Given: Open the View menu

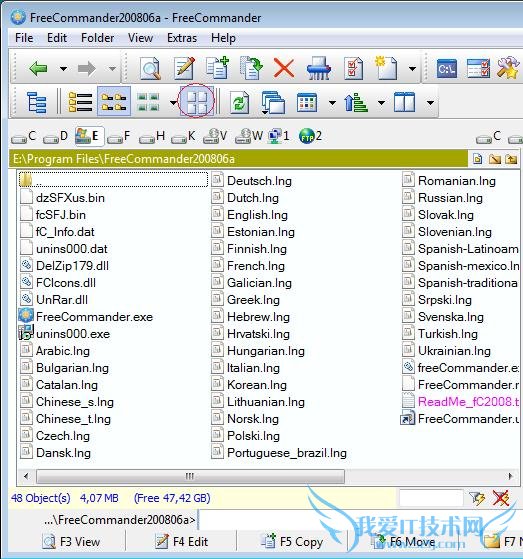Looking at the screenshot, I should pyautogui.click(x=140, y=38).
